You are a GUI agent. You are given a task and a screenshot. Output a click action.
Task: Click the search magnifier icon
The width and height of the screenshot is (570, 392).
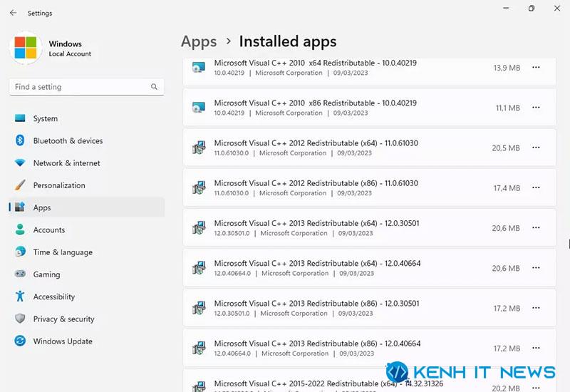tap(154, 87)
